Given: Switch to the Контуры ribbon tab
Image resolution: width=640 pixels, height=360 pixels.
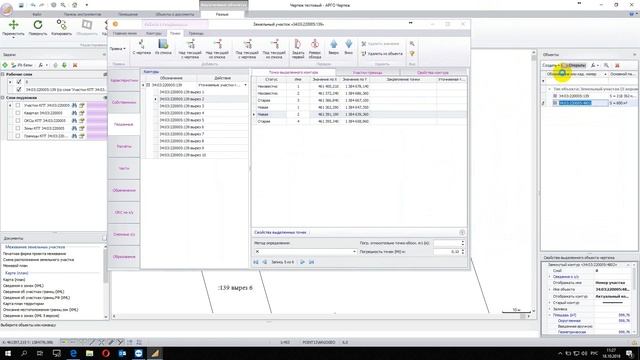Looking at the screenshot, I should click(x=154, y=33).
